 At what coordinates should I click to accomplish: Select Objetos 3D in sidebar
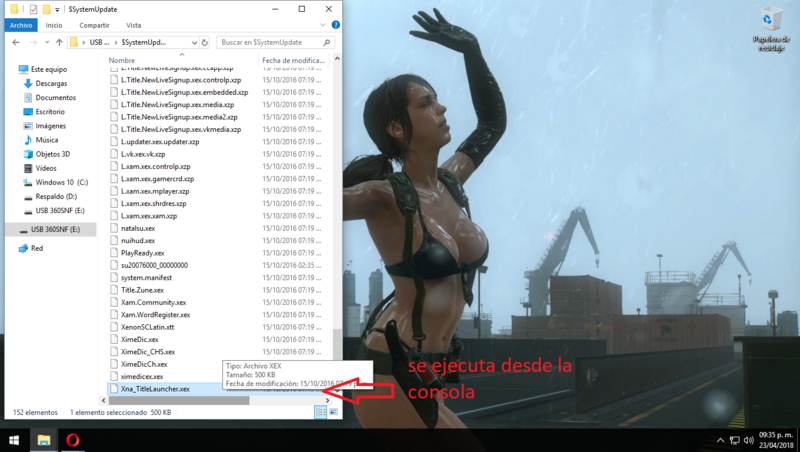(53, 154)
